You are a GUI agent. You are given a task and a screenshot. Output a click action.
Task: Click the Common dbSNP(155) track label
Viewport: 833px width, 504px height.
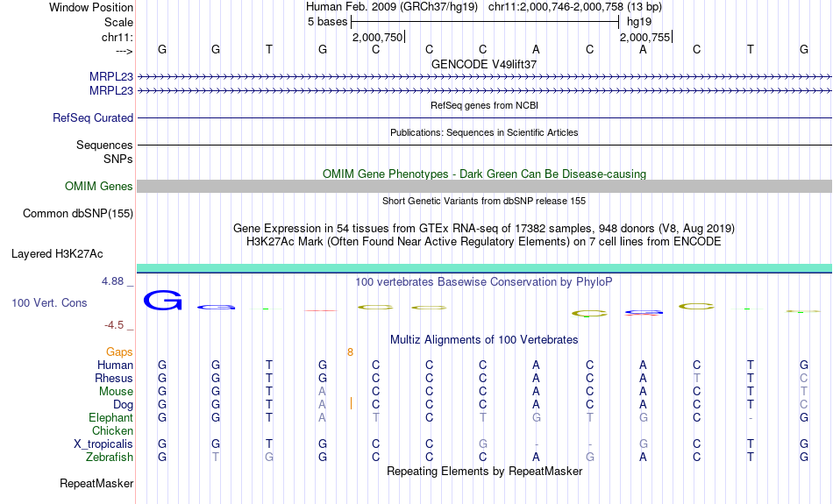[x=77, y=214]
